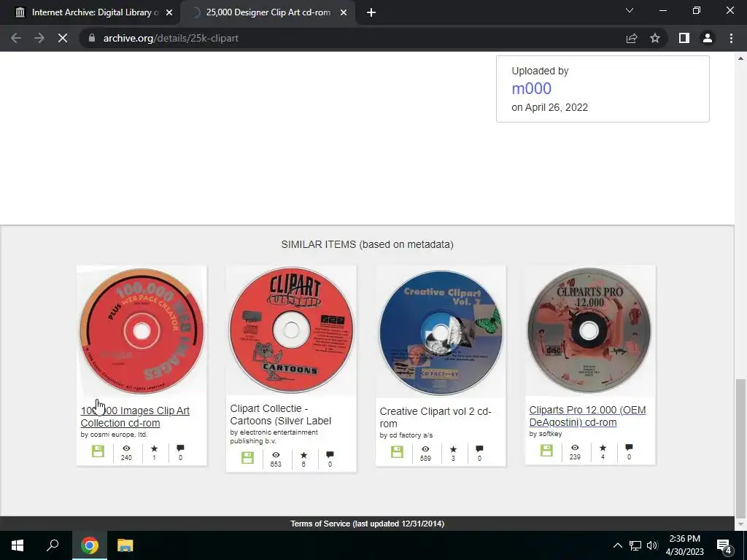Screen dimensions: 747x560
Task: Click Clipart Cartoons red disc thumbnail
Action: [291, 330]
